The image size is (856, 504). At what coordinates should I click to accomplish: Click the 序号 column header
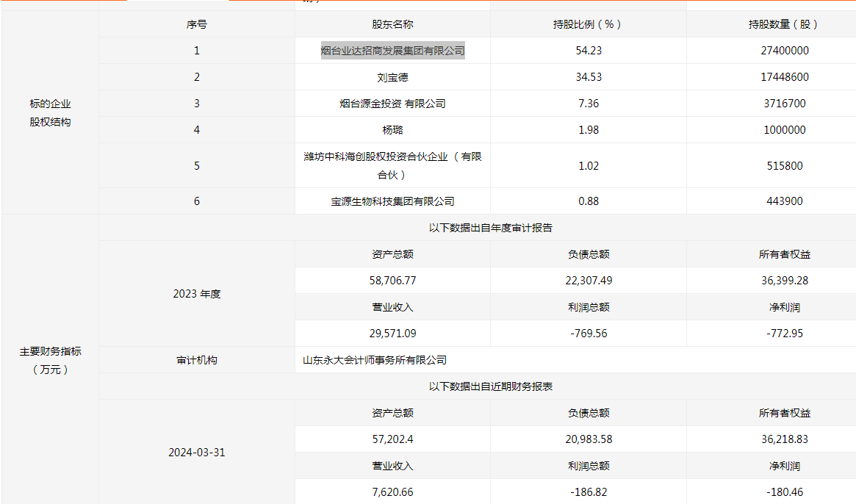pos(196,24)
